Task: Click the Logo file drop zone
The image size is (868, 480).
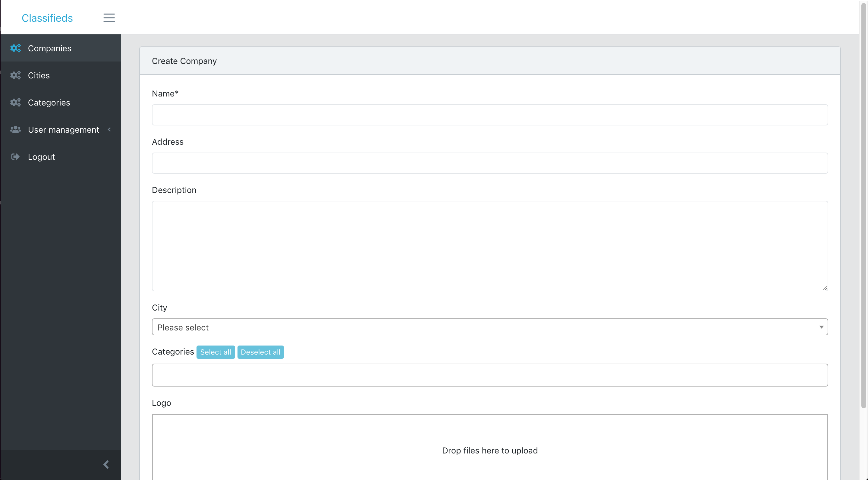Action: [490, 450]
